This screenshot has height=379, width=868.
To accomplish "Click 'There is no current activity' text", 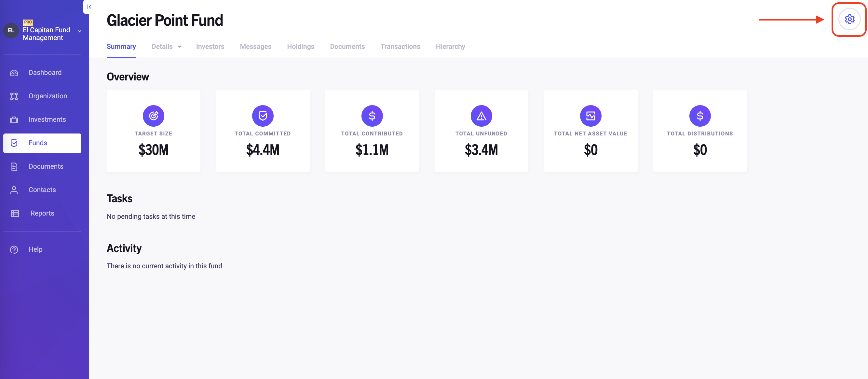I will [164, 266].
